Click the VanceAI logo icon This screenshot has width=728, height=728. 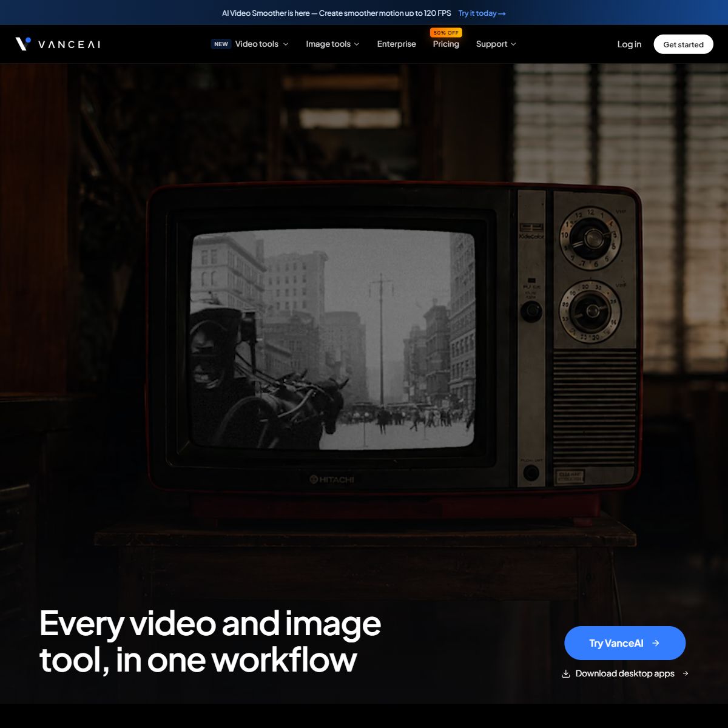tap(23, 44)
